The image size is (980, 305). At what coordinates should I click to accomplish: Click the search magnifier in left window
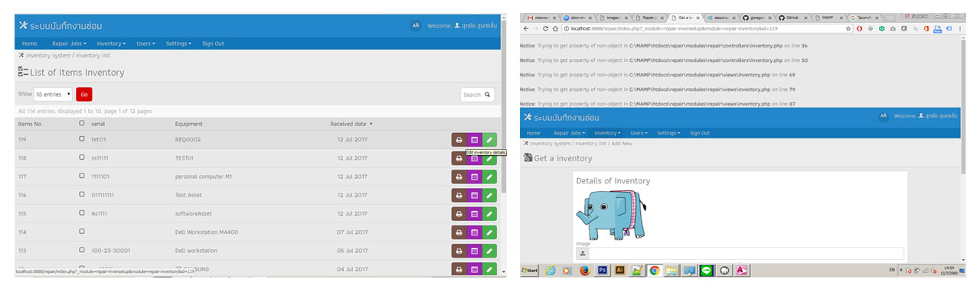[x=488, y=95]
